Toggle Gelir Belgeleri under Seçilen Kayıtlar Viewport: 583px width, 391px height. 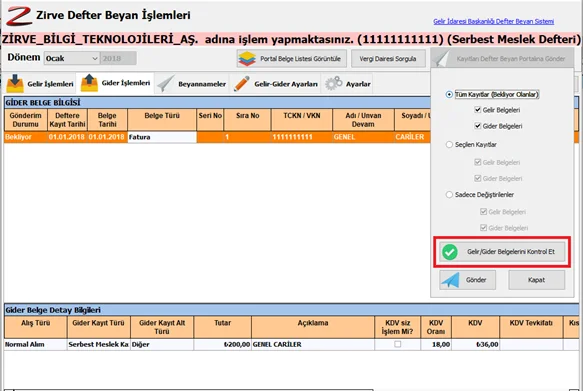point(478,162)
